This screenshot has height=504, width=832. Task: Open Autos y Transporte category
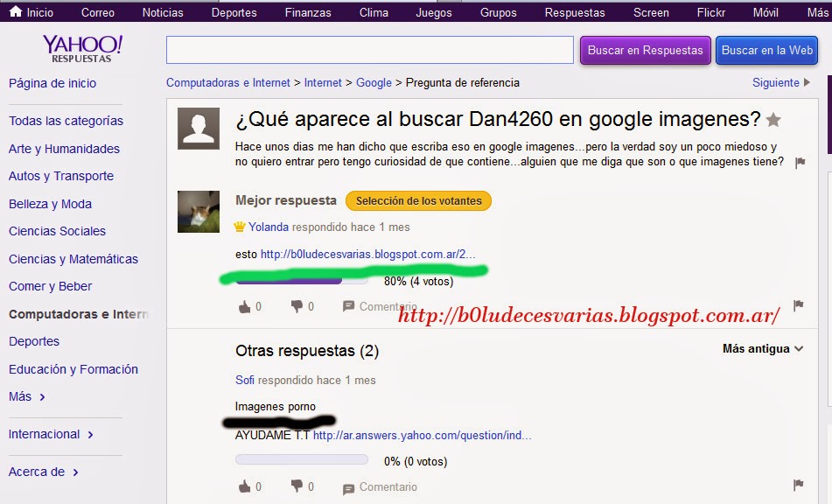pyautogui.click(x=61, y=176)
